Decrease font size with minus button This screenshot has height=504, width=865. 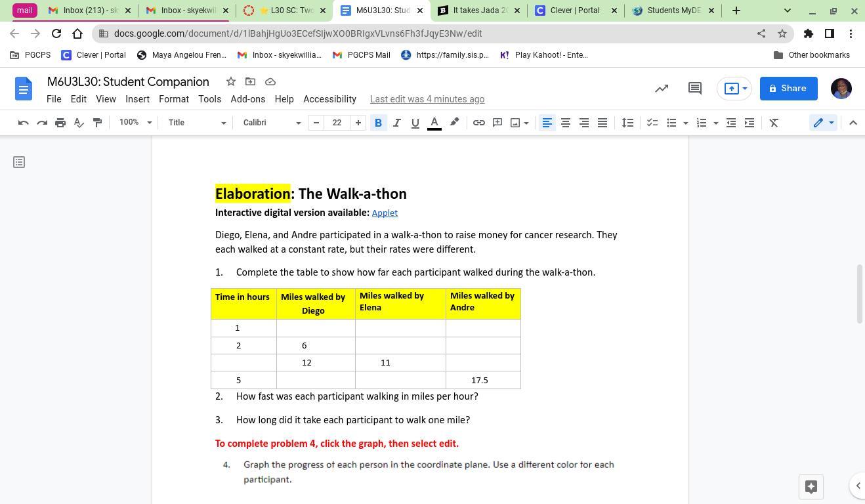316,123
